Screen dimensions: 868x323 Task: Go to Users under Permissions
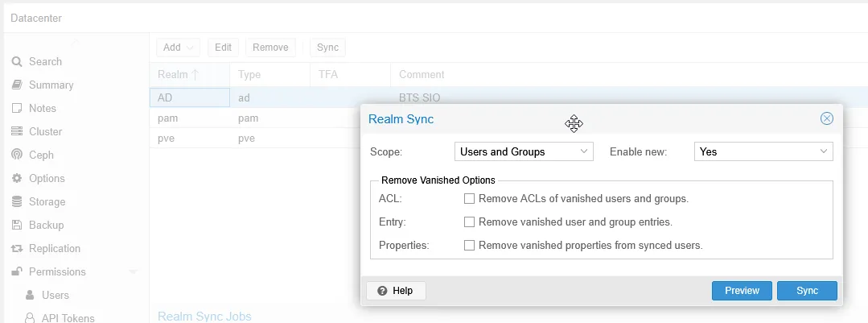(x=55, y=296)
